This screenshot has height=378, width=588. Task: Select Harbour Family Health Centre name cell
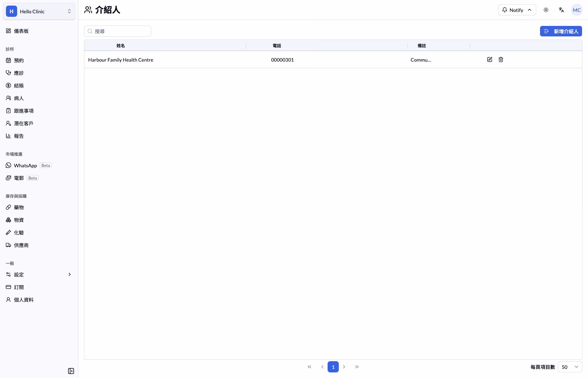tap(121, 60)
